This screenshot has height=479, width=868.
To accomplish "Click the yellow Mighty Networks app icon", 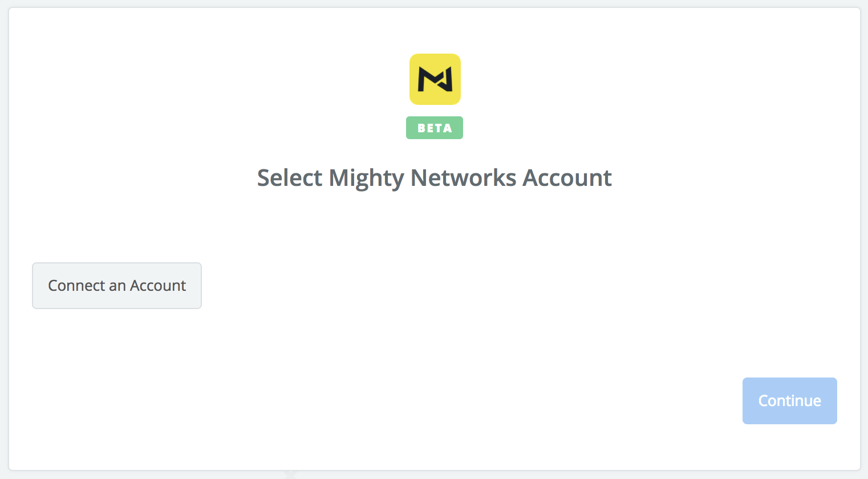I will (435, 79).
